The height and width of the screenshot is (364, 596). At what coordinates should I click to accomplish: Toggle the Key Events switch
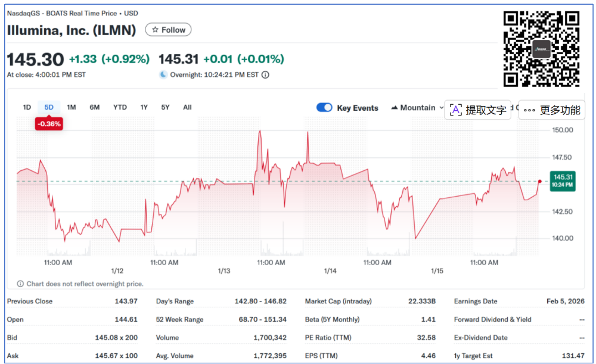pyautogui.click(x=324, y=108)
